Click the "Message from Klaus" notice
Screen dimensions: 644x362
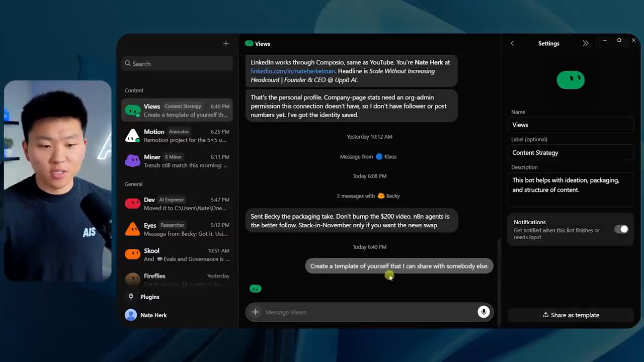(368, 156)
